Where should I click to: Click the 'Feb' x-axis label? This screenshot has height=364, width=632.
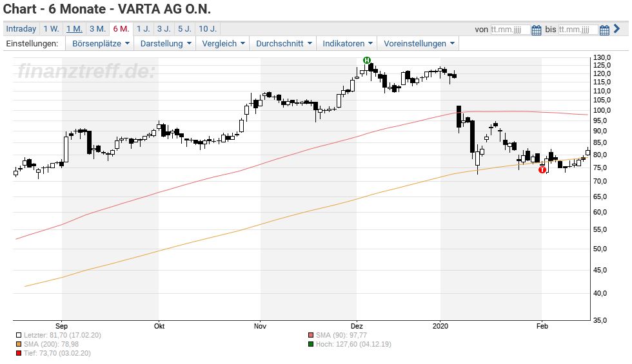(x=542, y=326)
